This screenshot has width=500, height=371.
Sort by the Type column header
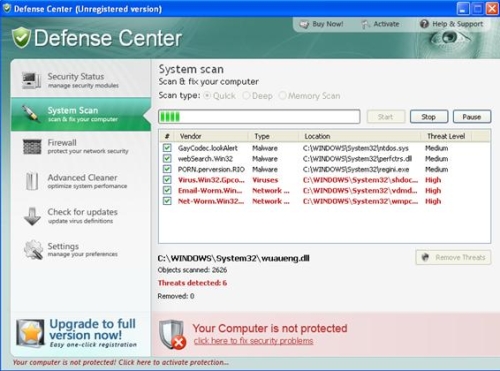pyautogui.click(x=273, y=136)
